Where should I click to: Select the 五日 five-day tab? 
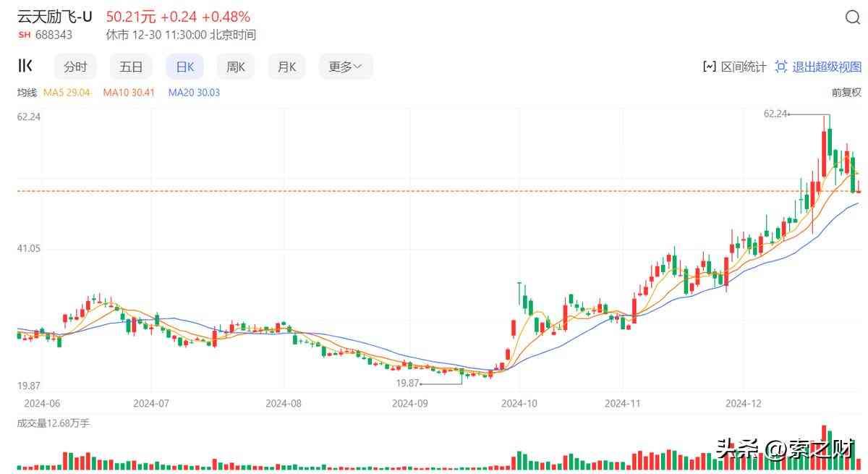tap(131, 67)
